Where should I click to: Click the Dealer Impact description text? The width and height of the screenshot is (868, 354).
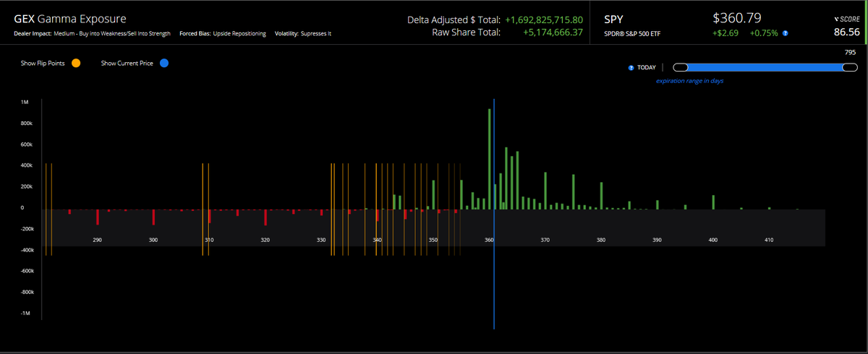92,34
